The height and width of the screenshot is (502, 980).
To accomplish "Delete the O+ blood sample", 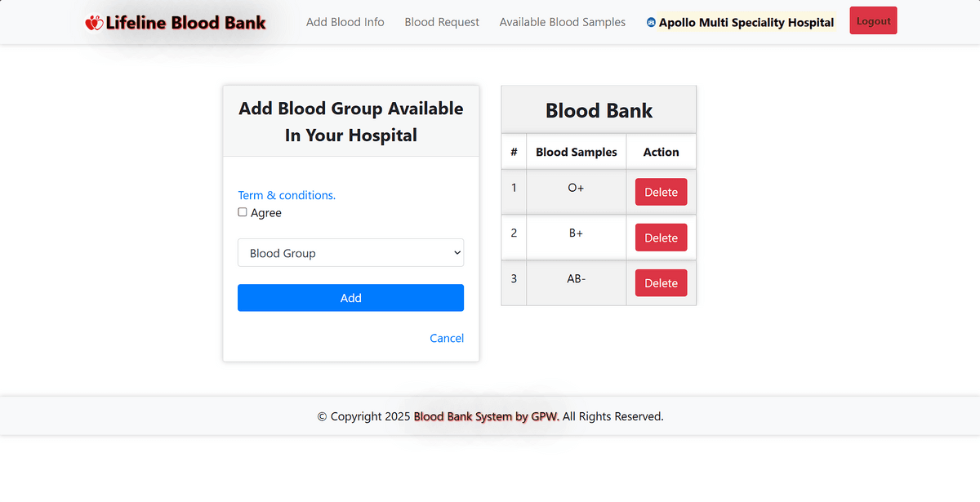I will [661, 193].
